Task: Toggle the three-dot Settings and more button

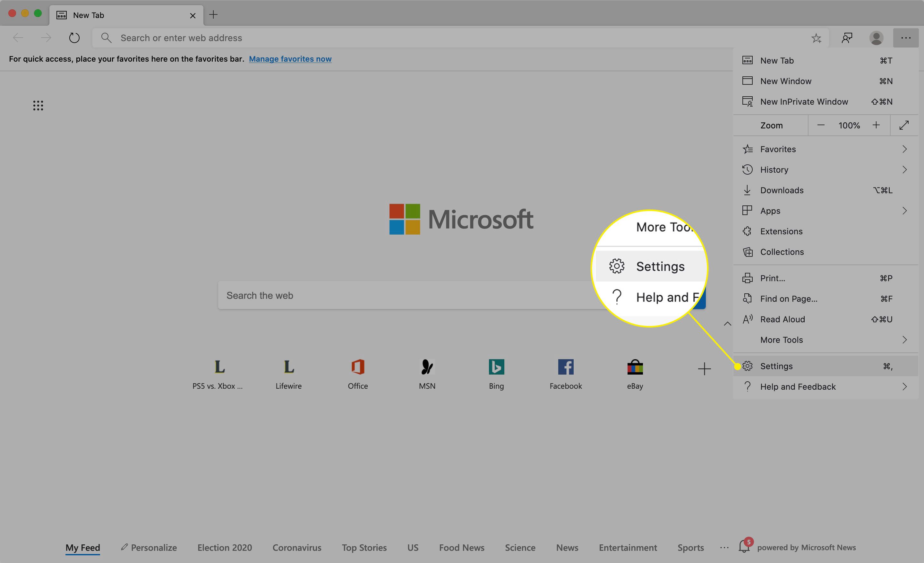Action: [906, 38]
